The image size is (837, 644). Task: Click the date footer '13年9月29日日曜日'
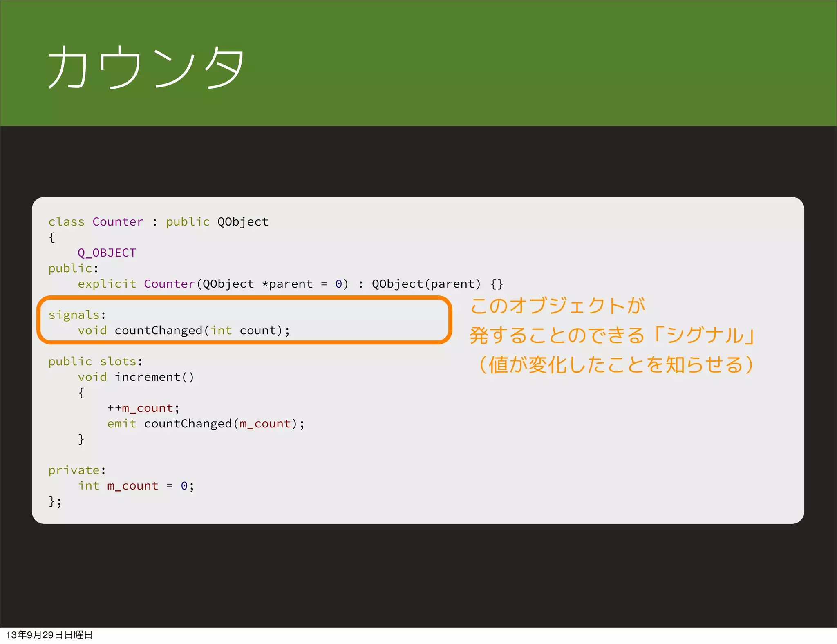tap(49, 635)
